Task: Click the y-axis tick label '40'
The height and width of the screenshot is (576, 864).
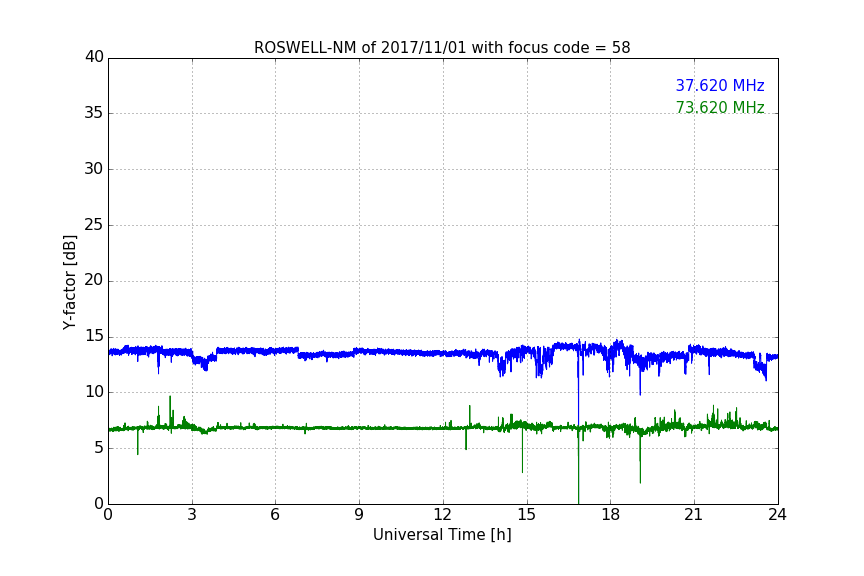Action: pyautogui.click(x=94, y=57)
